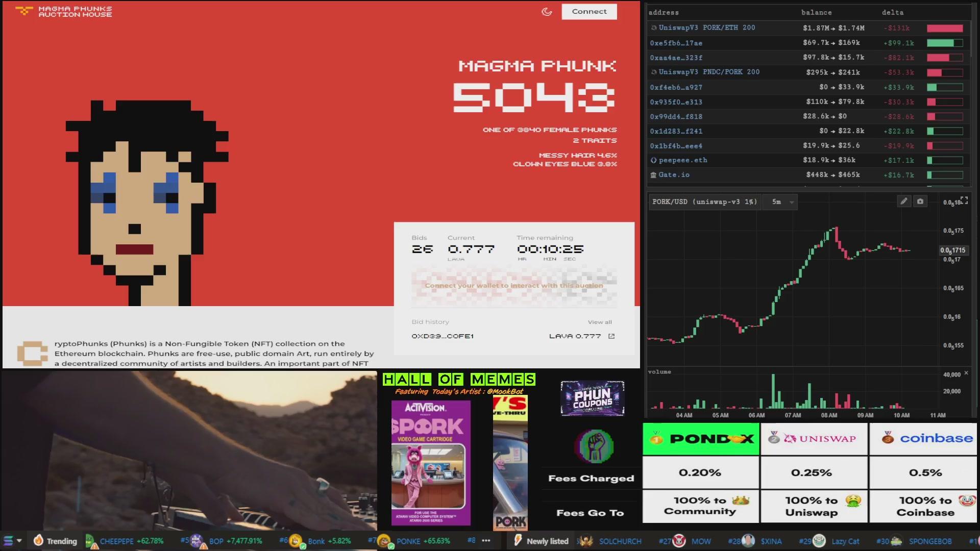The width and height of the screenshot is (980, 551).
Task: Open the ticker menu dropdown arrow
Action: pyautogui.click(x=19, y=541)
